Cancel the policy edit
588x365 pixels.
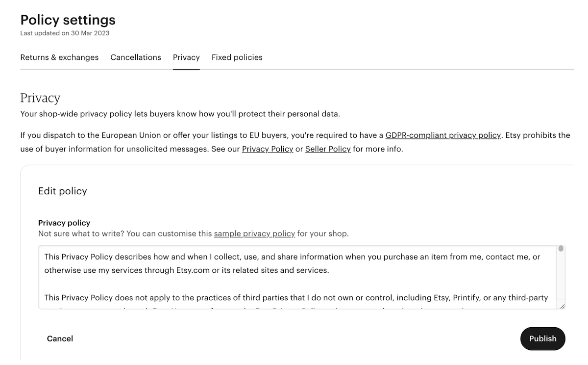pos(60,339)
